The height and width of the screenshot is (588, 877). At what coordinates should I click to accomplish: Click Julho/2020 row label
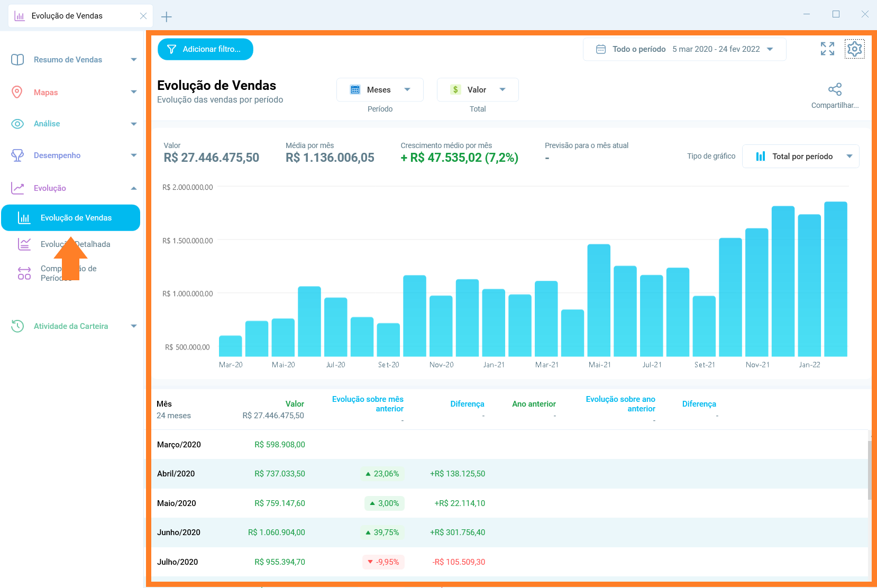[177, 562]
